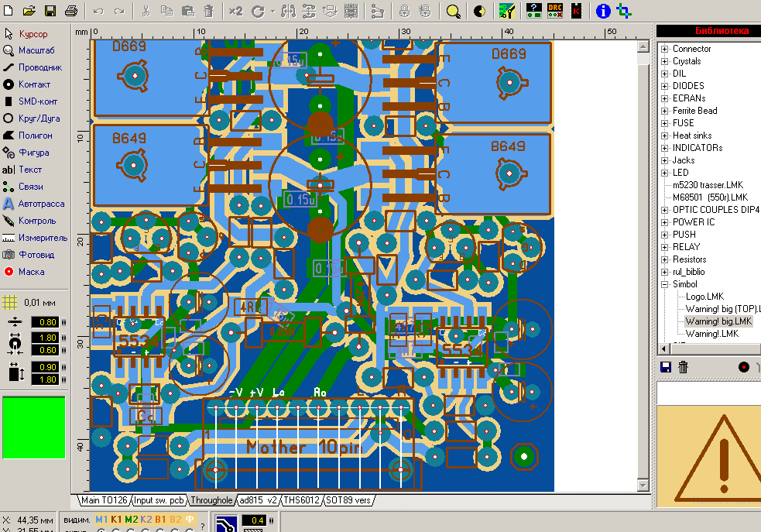
Task: Open the blue info icon in toolbar
Action: point(603,11)
